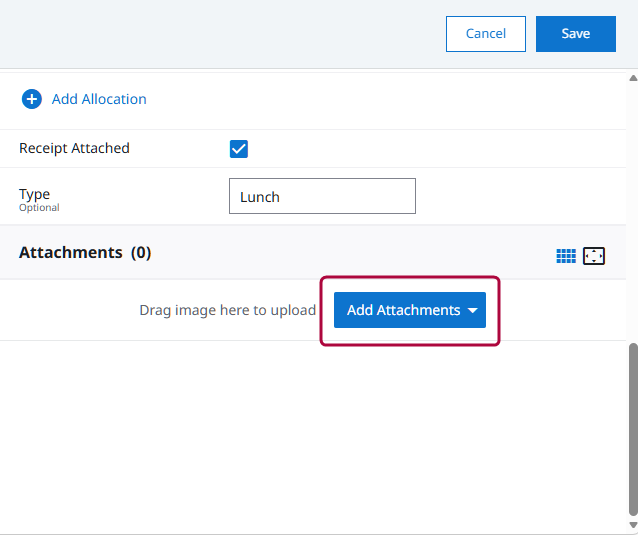Open attachments full-screen view icon
The width and height of the screenshot is (638, 535).
pyautogui.click(x=594, y=256)
